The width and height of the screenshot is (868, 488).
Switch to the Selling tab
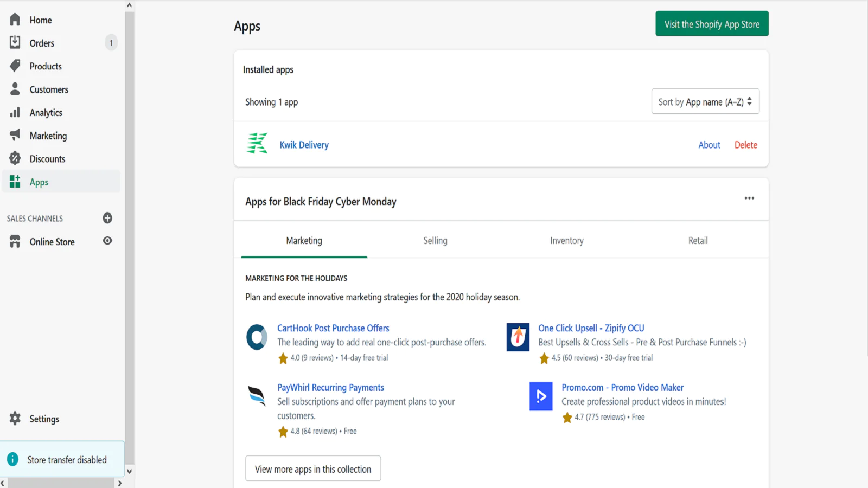click(x=435, y=241)
